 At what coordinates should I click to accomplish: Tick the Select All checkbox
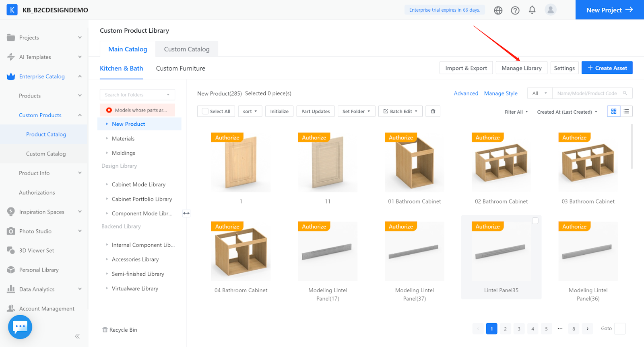205,111
